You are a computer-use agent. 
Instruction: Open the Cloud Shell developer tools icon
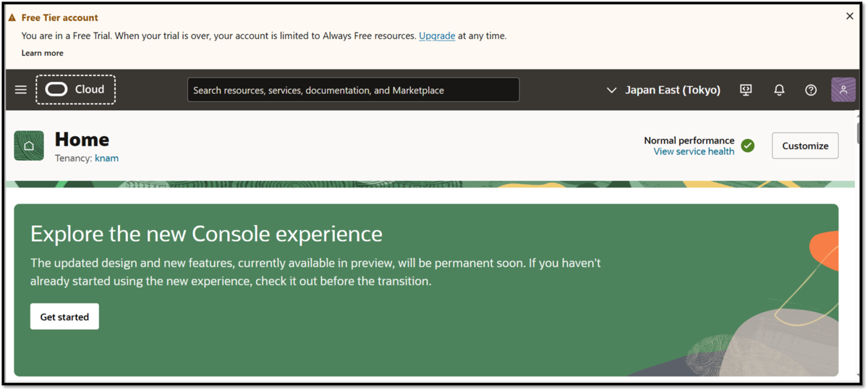tap(746, 90)
